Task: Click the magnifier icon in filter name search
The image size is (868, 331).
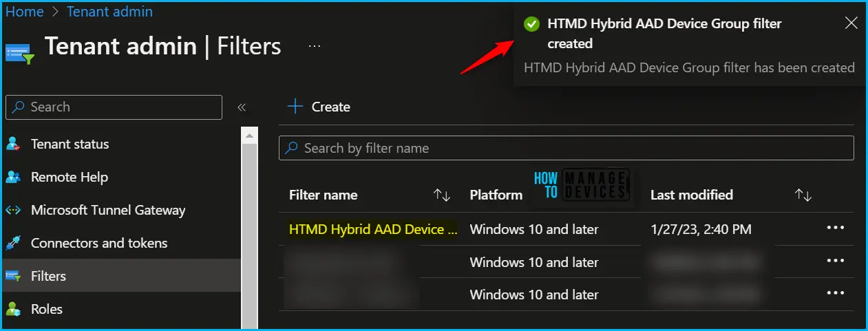Action: 292,148
